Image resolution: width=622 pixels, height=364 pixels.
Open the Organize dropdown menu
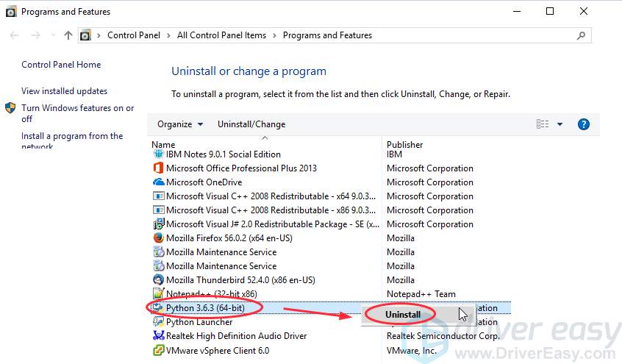click(x=180, y=124)
